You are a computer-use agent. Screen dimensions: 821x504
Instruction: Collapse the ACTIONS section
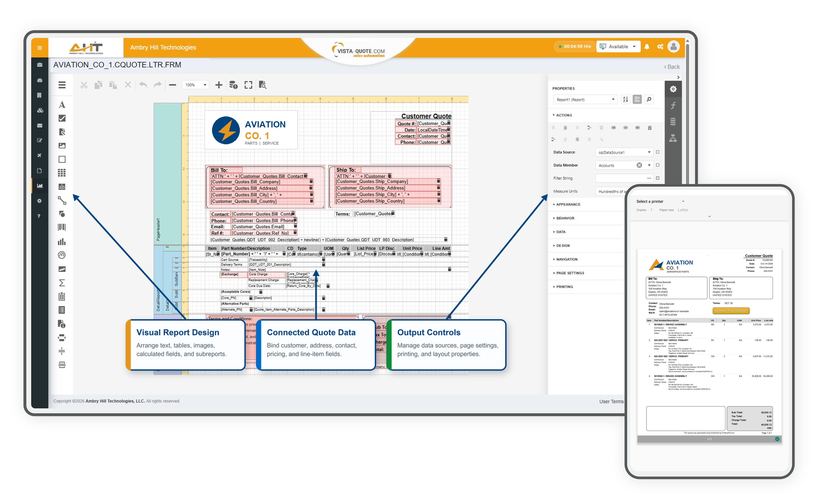(x=563, y=115)
